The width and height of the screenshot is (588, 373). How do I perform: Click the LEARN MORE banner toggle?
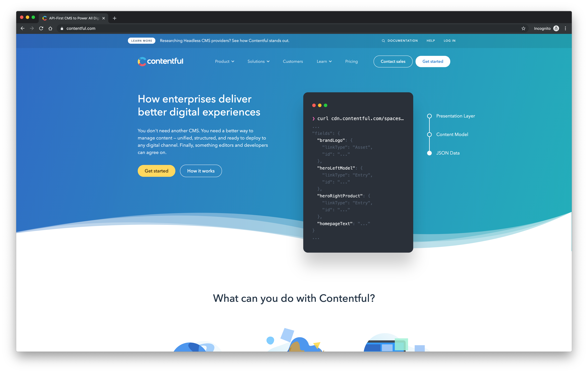(x=141, y=40)
